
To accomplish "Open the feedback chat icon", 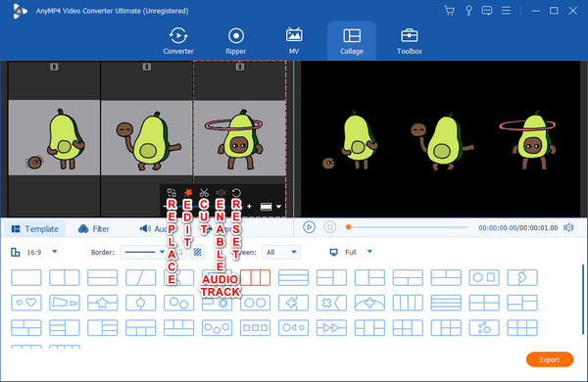I will click(487, 11).
